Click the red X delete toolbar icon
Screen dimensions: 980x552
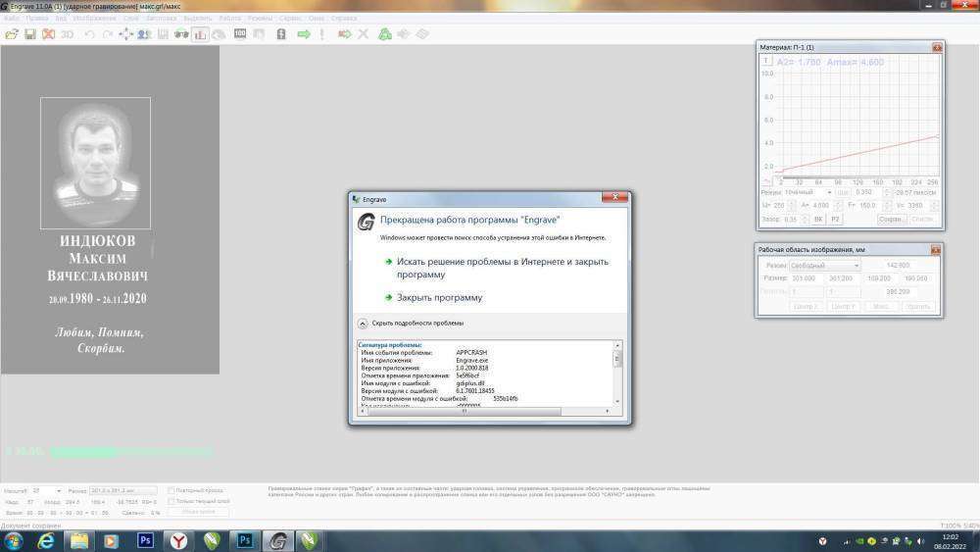(x=48, y=34)
